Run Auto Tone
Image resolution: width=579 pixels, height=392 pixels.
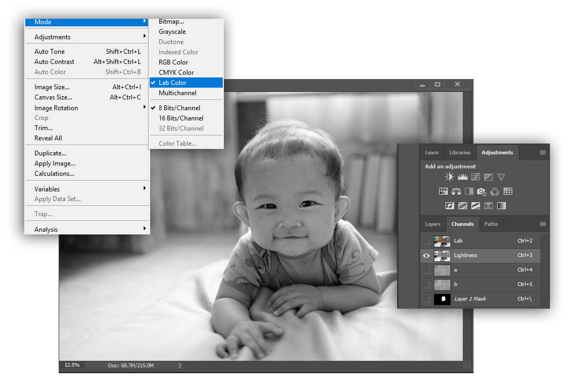click(87, 52)
